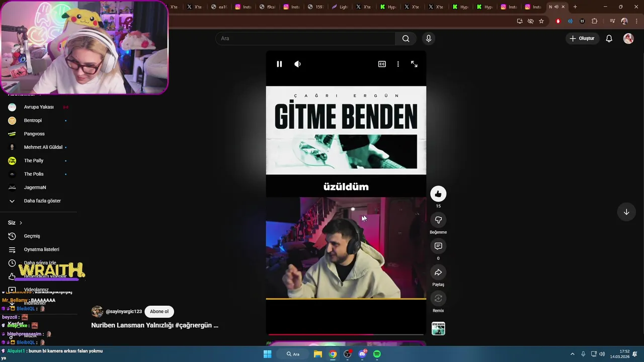Viewport: 644px width, 362px height.
Task: Click install app icon in address bar
Action: pyautogui.click(x=520, y=21)
